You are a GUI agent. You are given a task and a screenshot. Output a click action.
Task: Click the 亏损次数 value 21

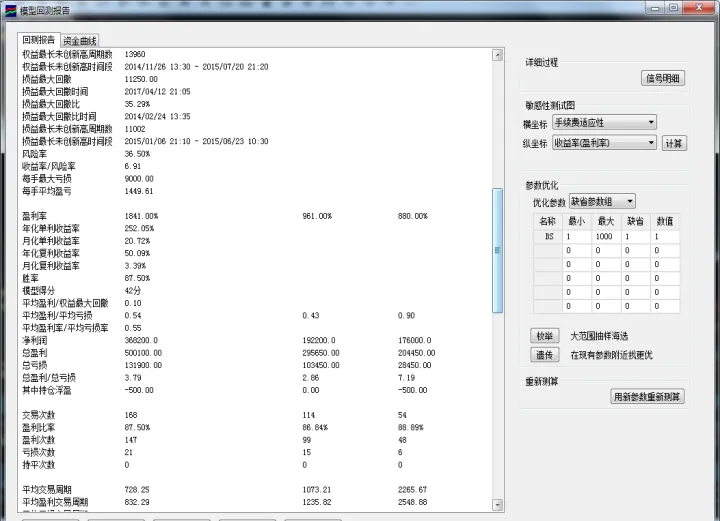pos(129,452)
